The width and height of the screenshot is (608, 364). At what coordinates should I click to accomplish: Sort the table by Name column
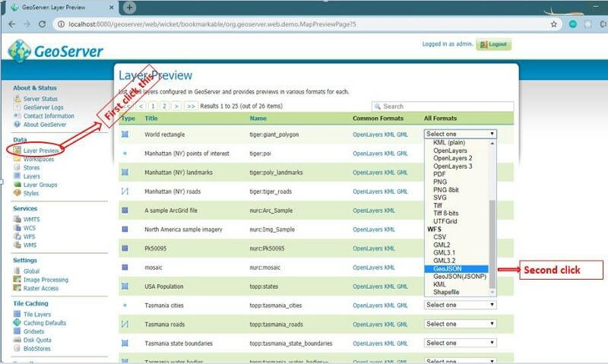(x=258, y=119)
